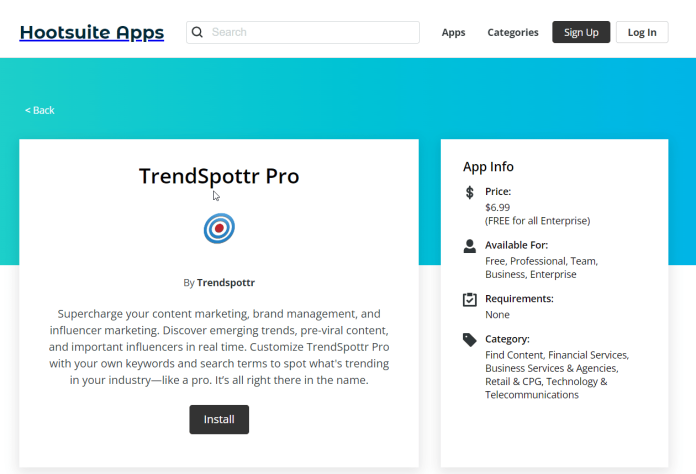Open the Apps menu item

pyautogui.click(x=453, y=32)
